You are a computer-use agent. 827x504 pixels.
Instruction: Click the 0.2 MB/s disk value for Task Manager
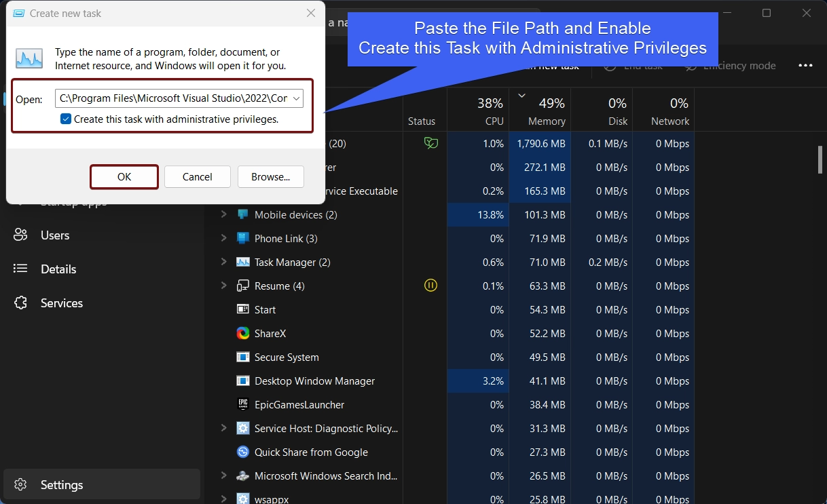[x=608, y=262]
